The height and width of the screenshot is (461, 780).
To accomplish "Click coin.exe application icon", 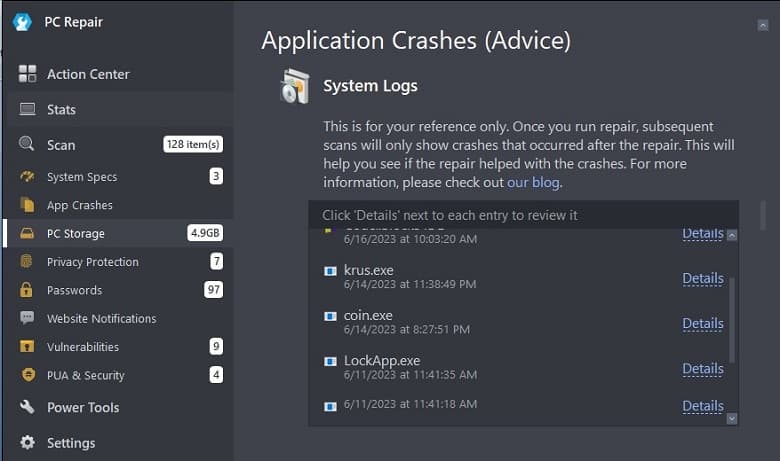I will tap(330, 316).
